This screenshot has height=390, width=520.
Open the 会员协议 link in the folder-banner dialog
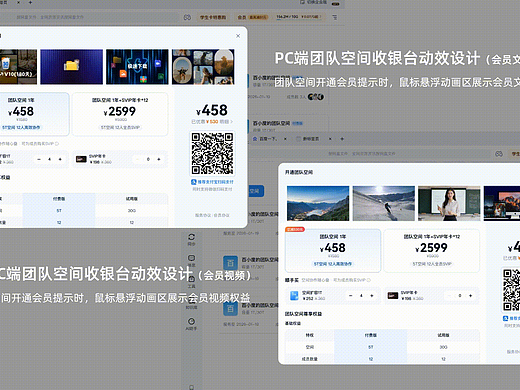(221, 215)
